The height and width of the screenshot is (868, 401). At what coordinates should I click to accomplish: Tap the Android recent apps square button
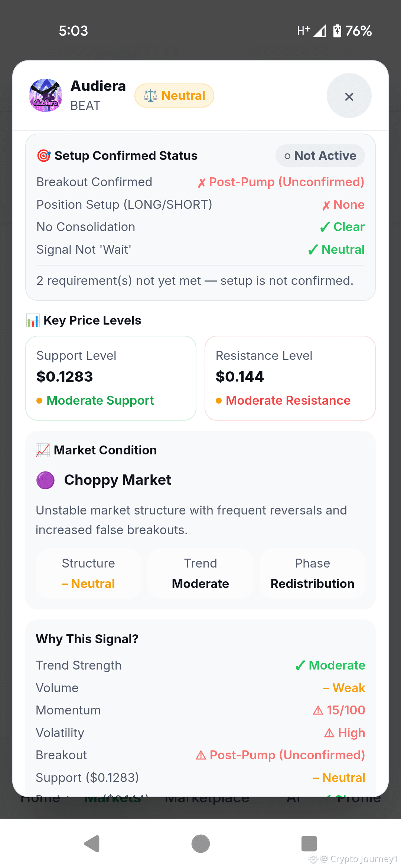[309, 844]
